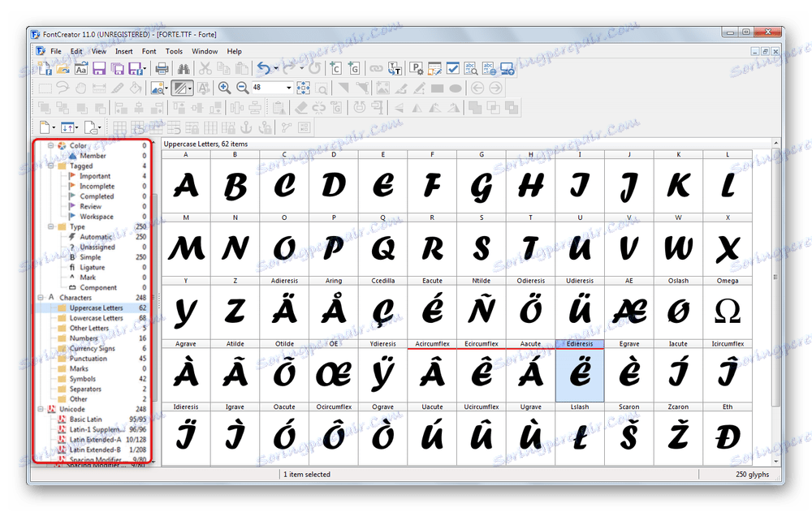Click the monitor install font icon
The height and width of the screenshot is (512, 812).
click(507, 68)
